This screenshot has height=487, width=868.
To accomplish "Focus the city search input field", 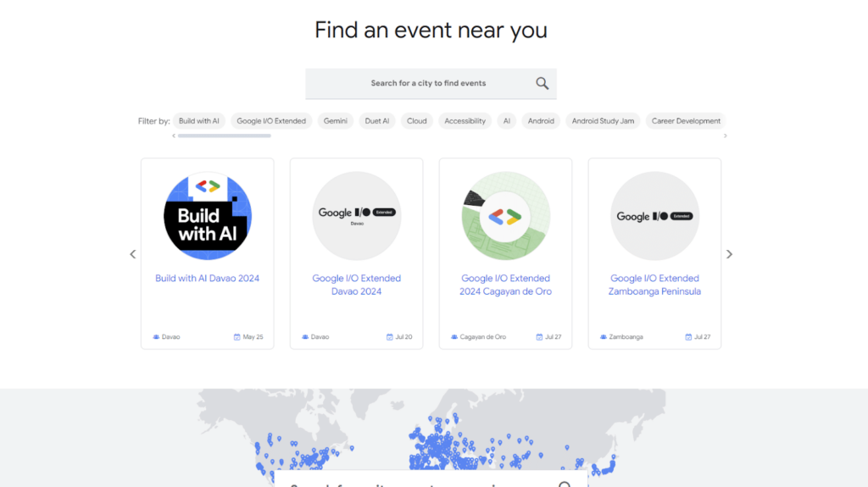I will 431,84.
